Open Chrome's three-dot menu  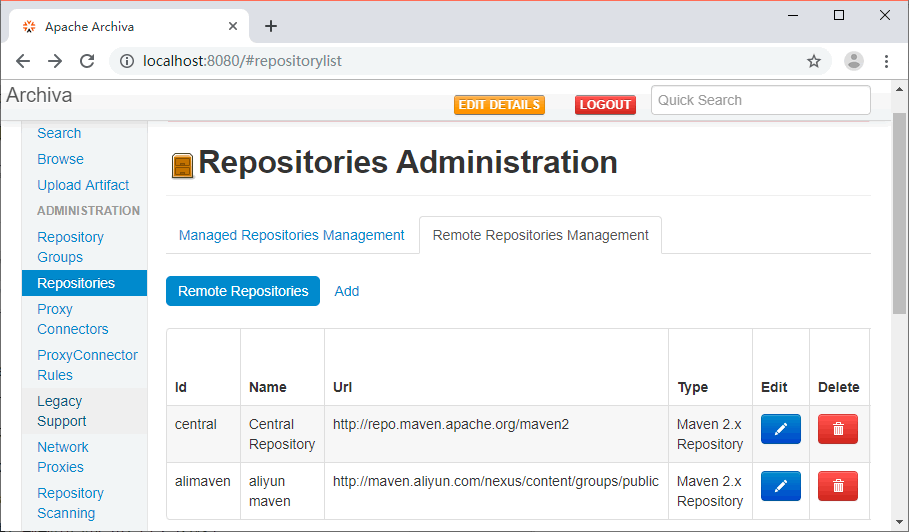[886, 61]
